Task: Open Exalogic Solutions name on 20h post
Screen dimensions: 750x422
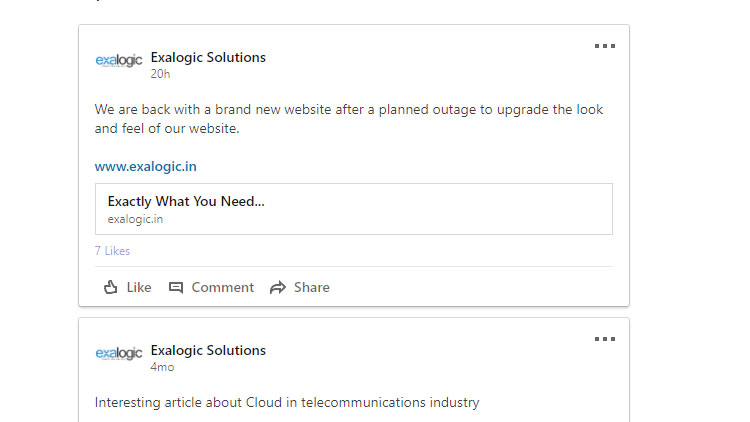Action: (x=208, y=57)
